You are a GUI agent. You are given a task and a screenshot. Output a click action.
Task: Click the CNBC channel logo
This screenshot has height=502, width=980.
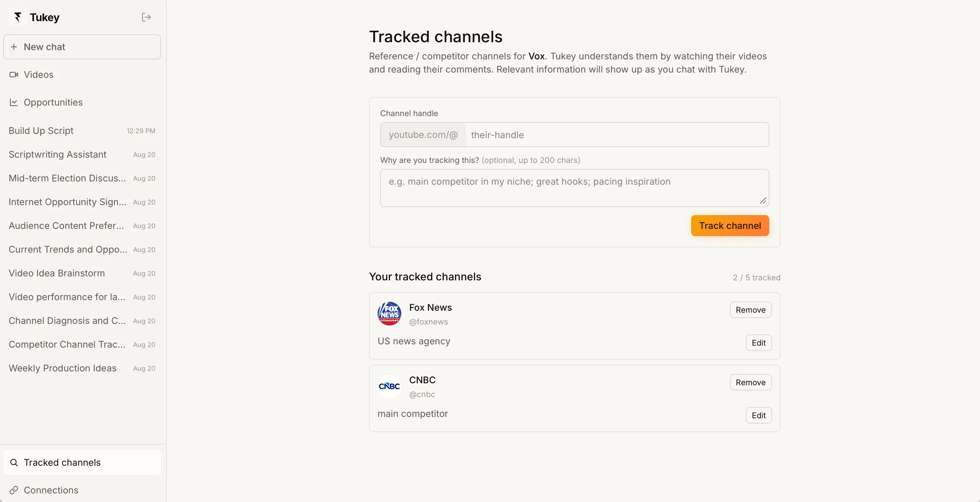coord(389,386)
